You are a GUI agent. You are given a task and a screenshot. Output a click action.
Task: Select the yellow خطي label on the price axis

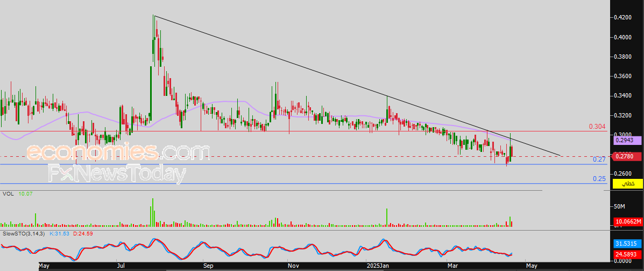(x=628, y=184)
